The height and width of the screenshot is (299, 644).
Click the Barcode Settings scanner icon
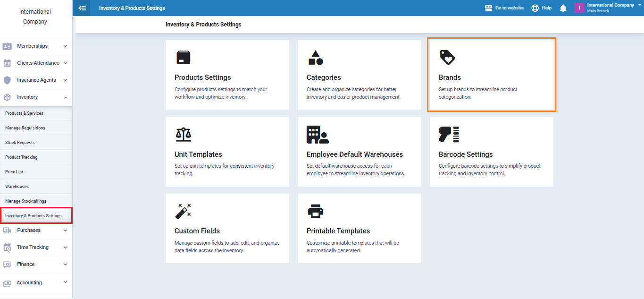[x=449, y=135]
